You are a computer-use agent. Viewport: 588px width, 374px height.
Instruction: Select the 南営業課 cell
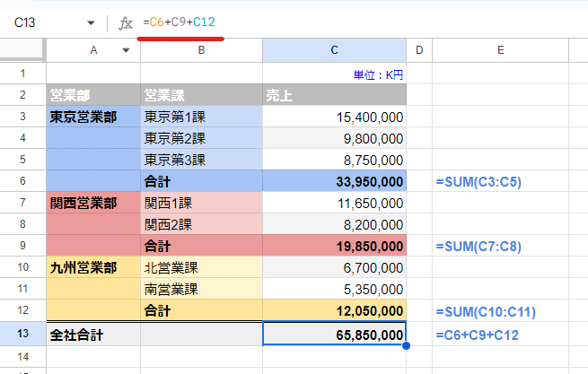tap(201, 289)
